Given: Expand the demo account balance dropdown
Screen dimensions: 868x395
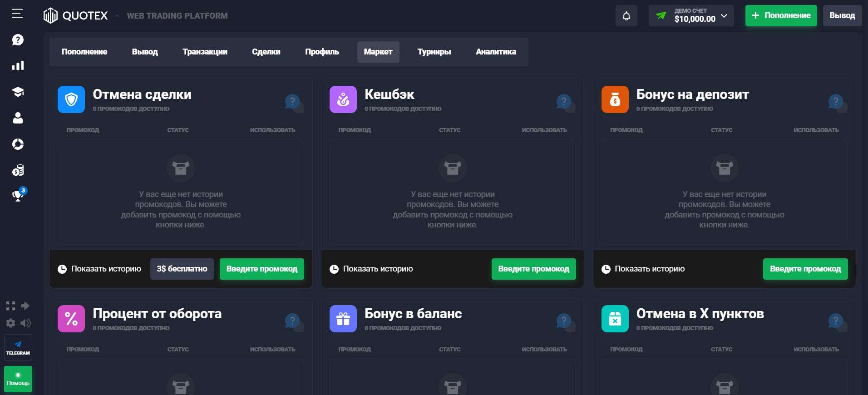Looking at the screenshot, I should pyautogui.click(x=691, y=16).
